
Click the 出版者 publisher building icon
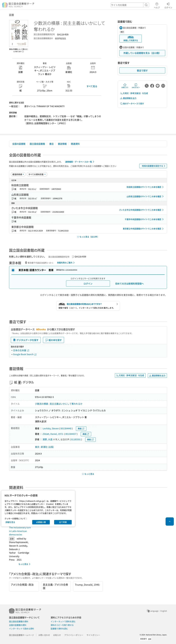click(69, 68)
